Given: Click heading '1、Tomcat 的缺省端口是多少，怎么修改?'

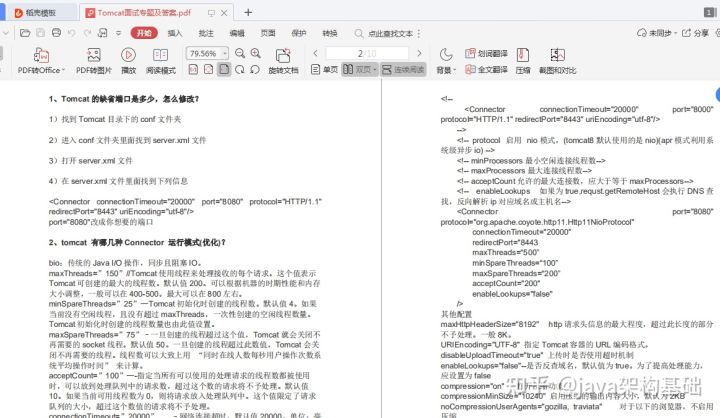Looking at the screenshot, I should [124, 99].
